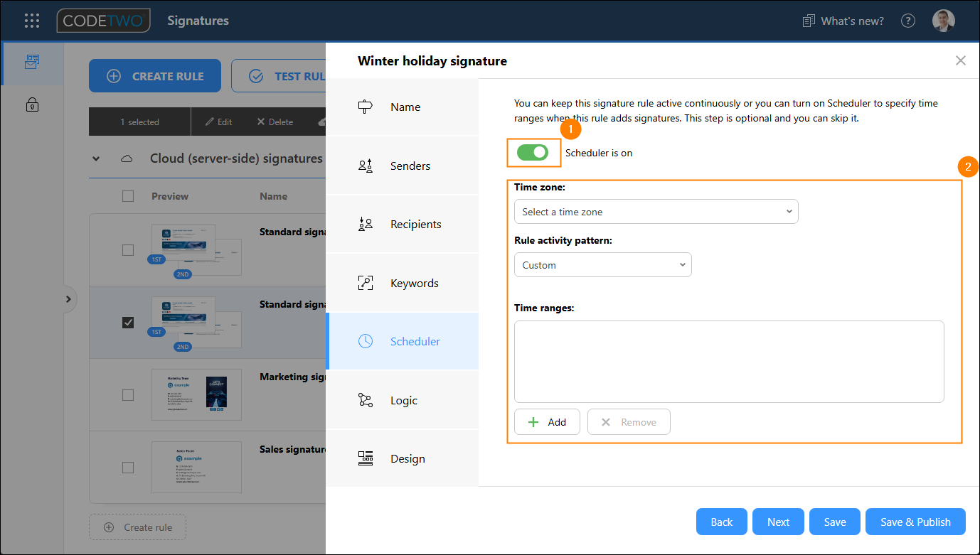Click the dashed Create rule button
Image resolution: width=980 pixels, height=555 pixels.
click(137, 527)
